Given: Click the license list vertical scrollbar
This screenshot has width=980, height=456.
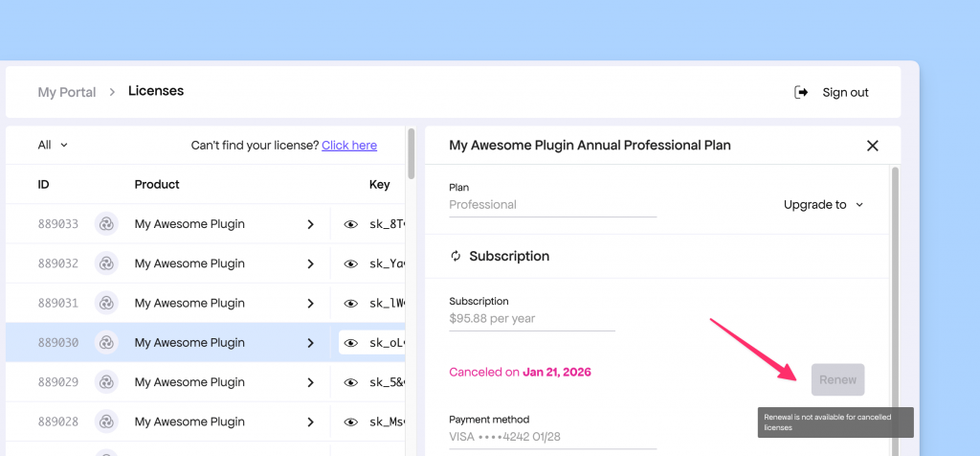Looking at the screenshot, I should [x=412, y=153].
